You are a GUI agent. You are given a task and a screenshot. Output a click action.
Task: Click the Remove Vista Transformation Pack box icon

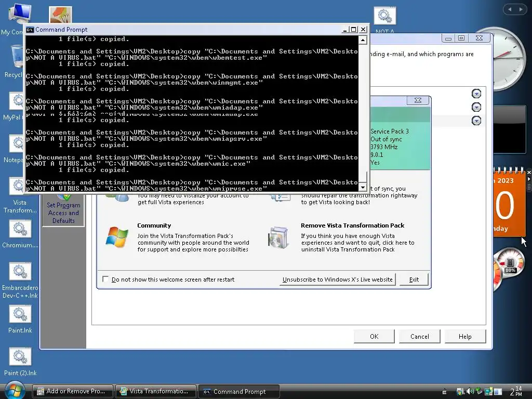279,237
